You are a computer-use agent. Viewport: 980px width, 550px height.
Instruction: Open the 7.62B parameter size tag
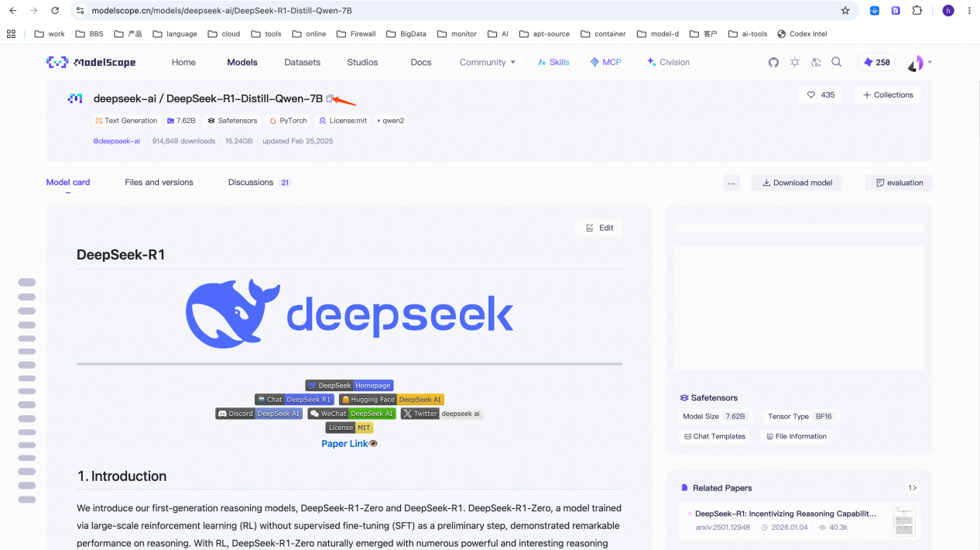point(181,121)
